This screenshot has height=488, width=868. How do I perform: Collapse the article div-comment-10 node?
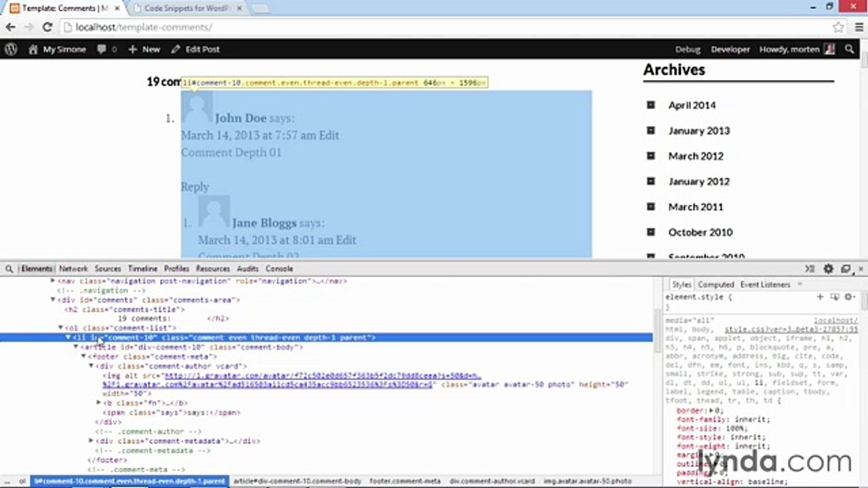[x=76, y=347]
